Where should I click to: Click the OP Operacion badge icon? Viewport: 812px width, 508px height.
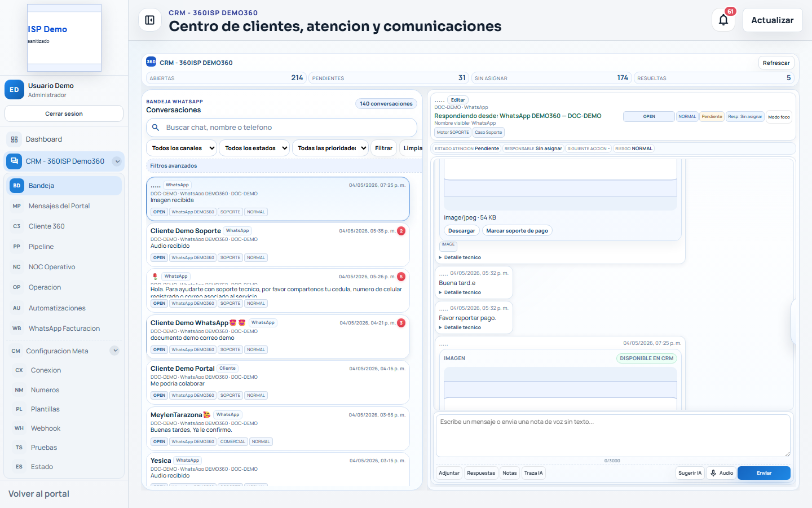tap(17, 287)
